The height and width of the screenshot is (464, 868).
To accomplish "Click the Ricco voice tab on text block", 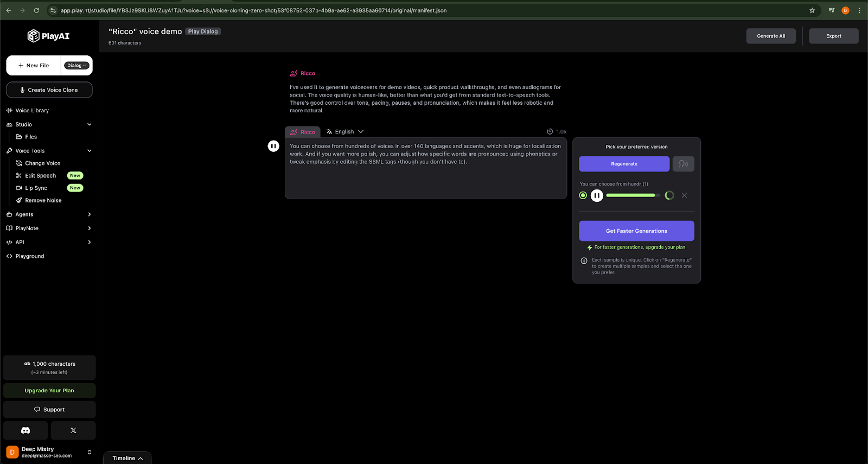I will pyautogui.click(x=303, y=132).
